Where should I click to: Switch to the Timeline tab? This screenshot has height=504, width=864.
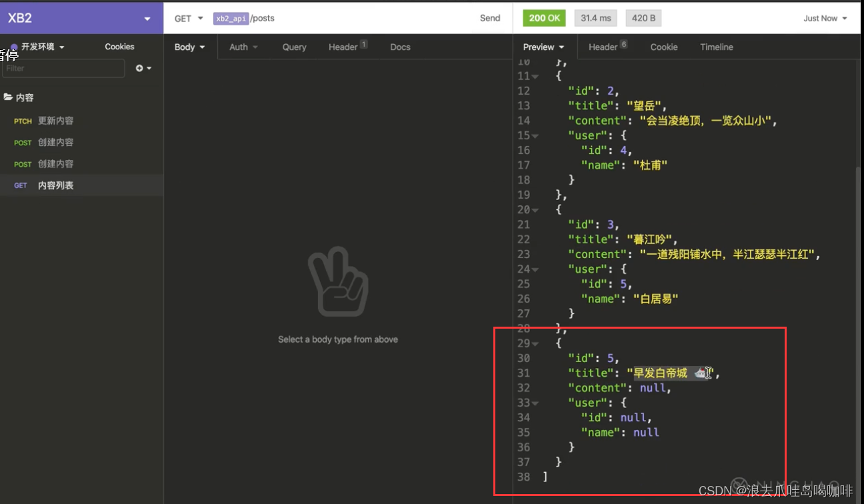point(717,47)
